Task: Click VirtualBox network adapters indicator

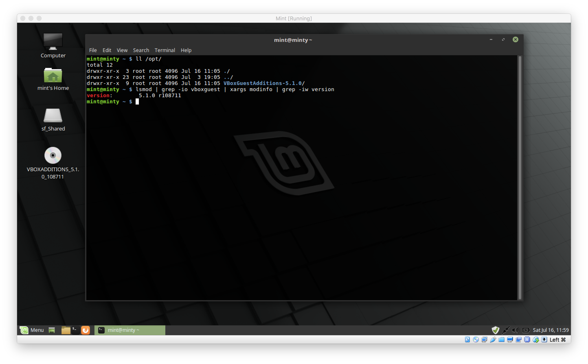Action: pyautogui.click(x=484, y=340)
